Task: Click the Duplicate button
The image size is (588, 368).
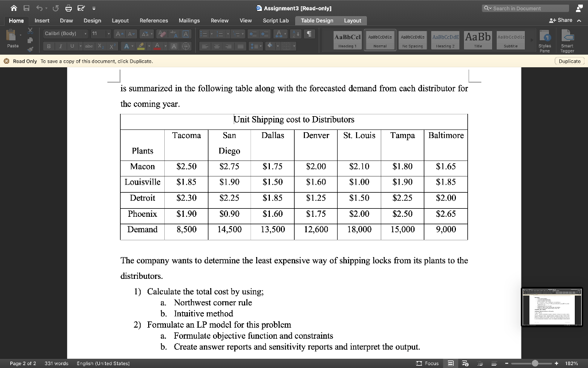Action: coord(568,60)
